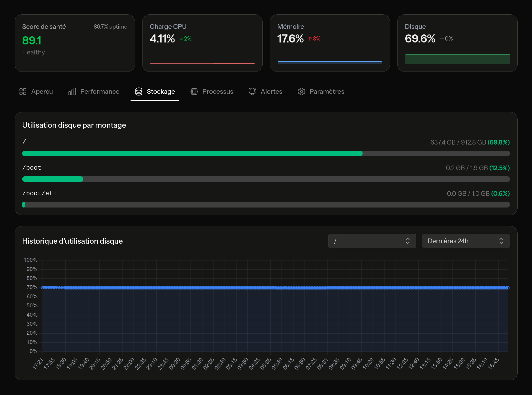The width and height of the screenshot is (532, 395).
Task: Switch to the Alertes tab
Action: [x=271, y=92]
